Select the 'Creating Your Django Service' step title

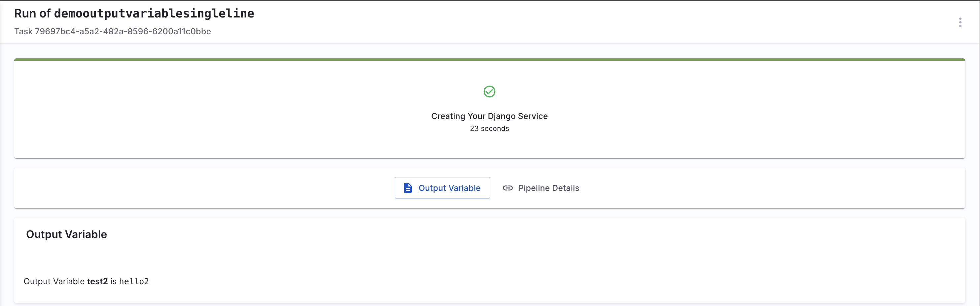click(489, 116)
